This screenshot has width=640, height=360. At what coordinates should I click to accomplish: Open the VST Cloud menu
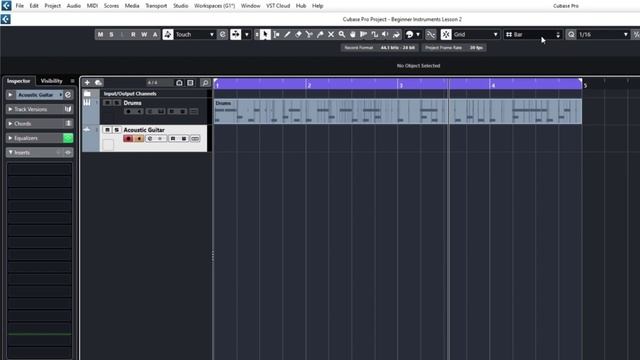(x=278, y=6)
